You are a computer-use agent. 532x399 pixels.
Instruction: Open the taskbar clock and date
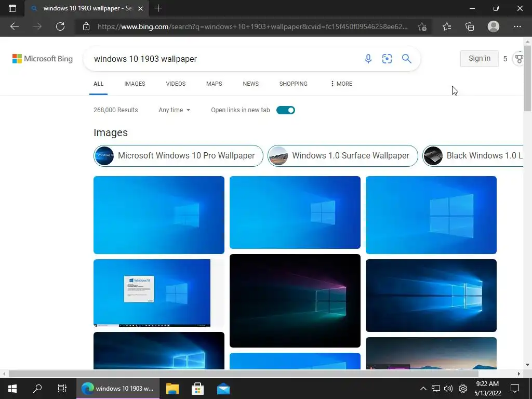click(487, 389)
